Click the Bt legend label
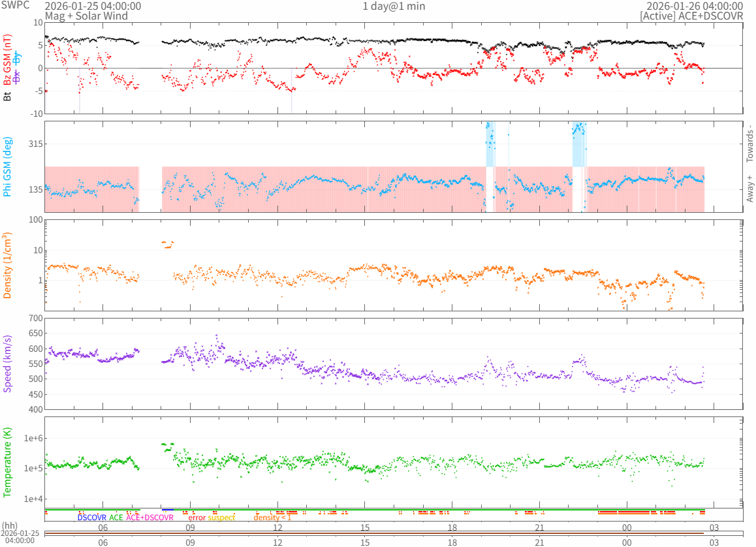 8,96
